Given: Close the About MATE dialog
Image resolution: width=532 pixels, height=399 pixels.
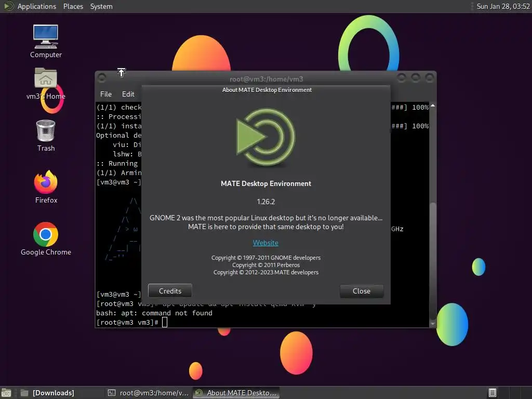Looking at the screenshot, I should coord(362,291).
